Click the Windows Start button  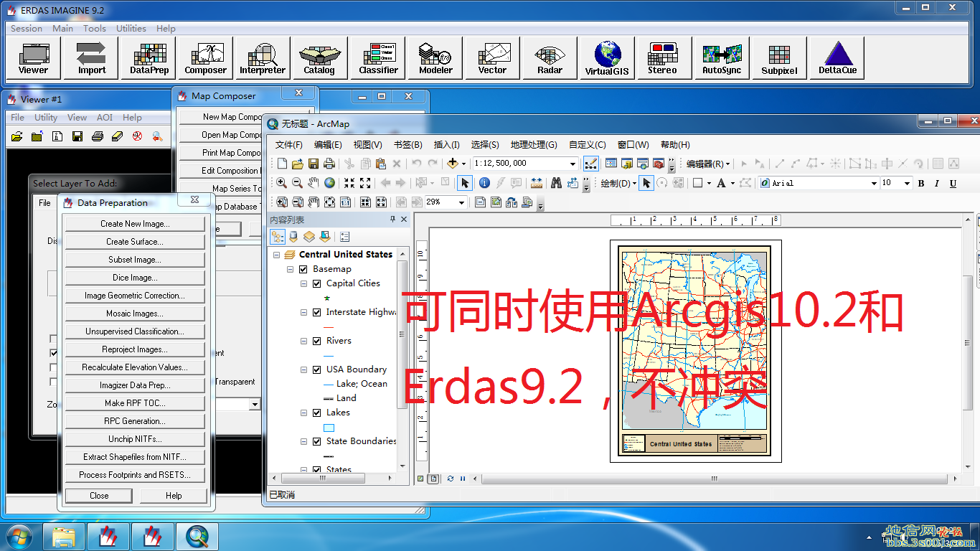(x=18, y=536)
